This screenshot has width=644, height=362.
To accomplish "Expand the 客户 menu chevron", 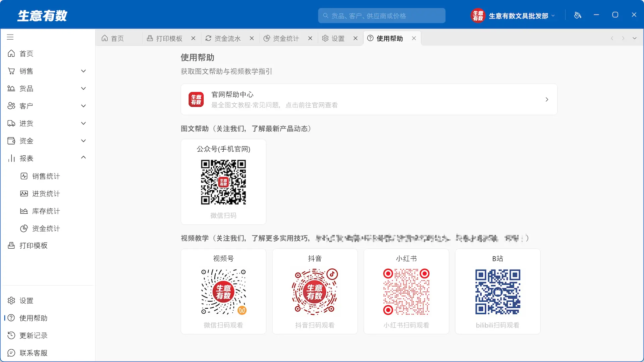I will (x=84, y=106).
